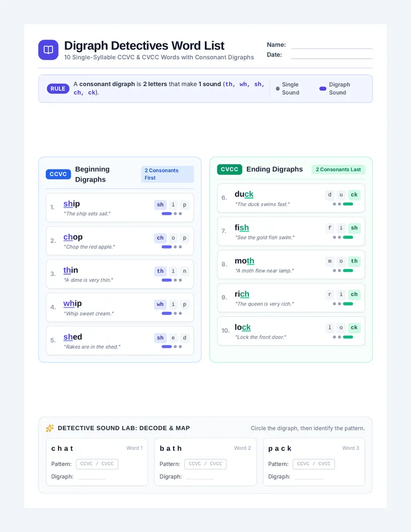Select the word 'chop'
Screen dimensions: 411x532
tap(73, 237)
